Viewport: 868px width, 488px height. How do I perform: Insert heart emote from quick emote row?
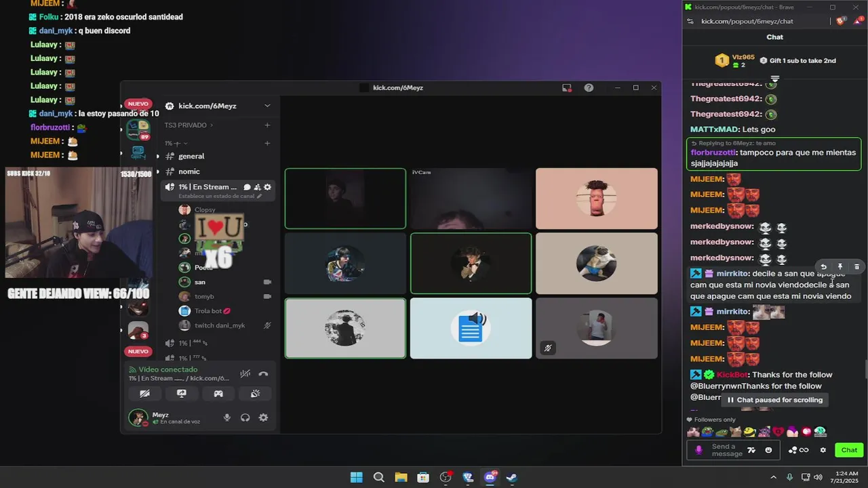[x=778, y=432]
